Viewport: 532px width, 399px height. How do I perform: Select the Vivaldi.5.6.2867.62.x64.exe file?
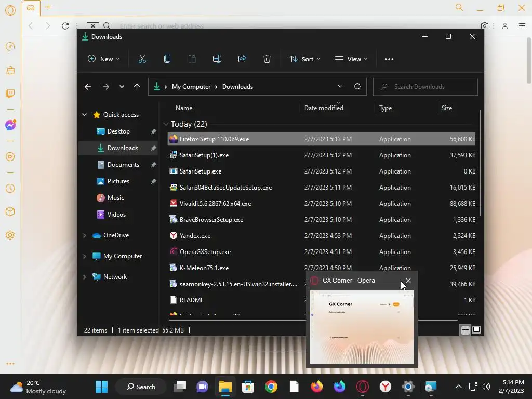click(x=322, y=204)
